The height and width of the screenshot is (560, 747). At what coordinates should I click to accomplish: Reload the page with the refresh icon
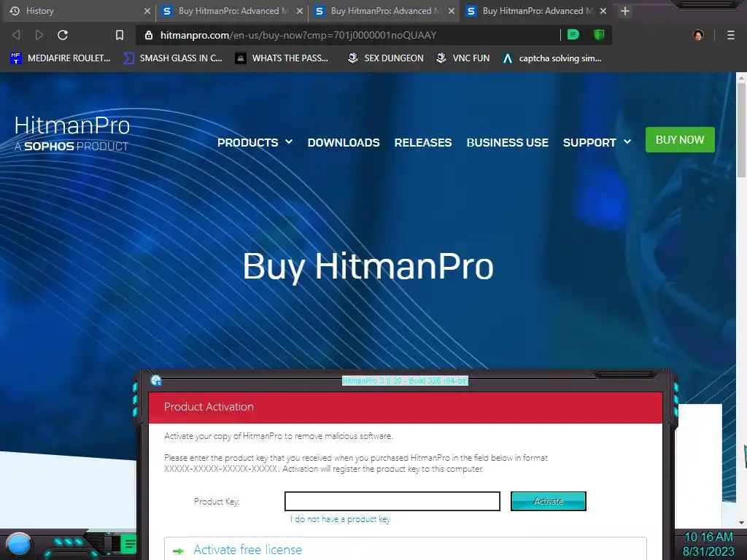point(63,35)
